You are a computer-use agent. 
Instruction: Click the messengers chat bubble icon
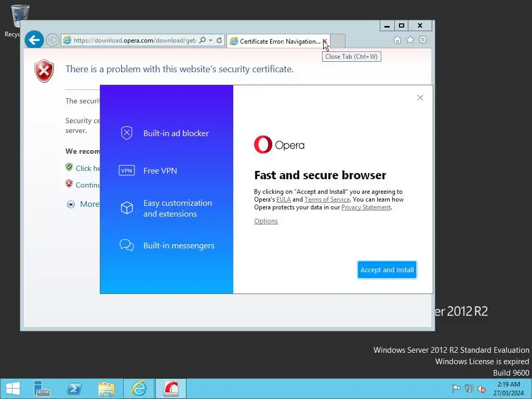(x=127, y=245)
